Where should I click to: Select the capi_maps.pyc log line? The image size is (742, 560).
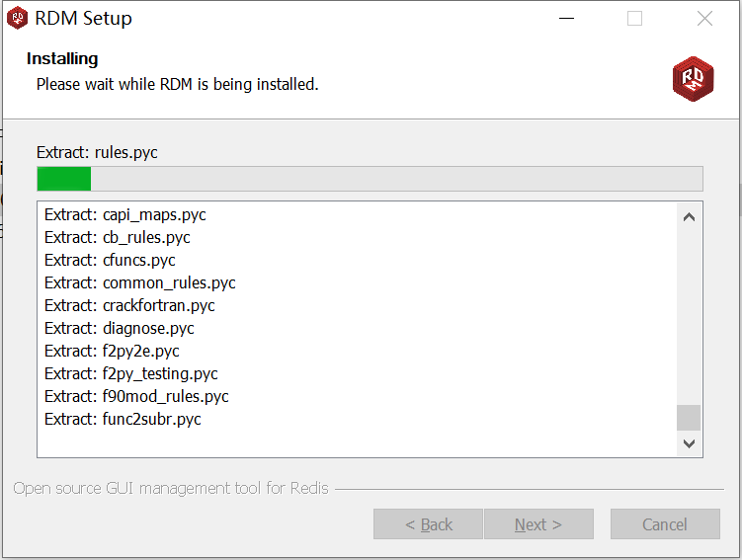point(125,214)
